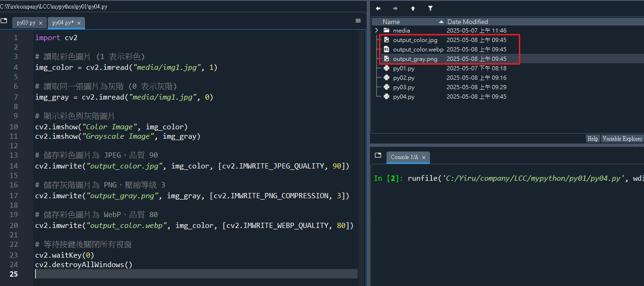The width and height of the screenshot is (644, 286).
Task: Toggle the Name column sort arrow
Action: (x=441, y=22)
